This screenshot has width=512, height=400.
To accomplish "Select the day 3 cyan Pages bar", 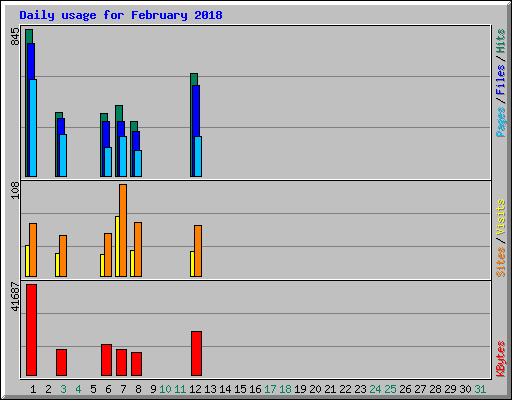I will tap(63, 156).
